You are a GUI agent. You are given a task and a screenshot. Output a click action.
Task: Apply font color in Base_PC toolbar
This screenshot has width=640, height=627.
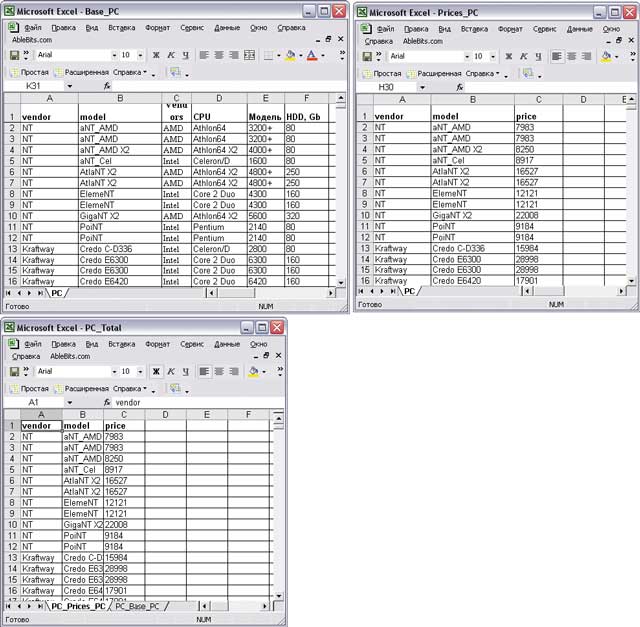(x=312, y=55)
